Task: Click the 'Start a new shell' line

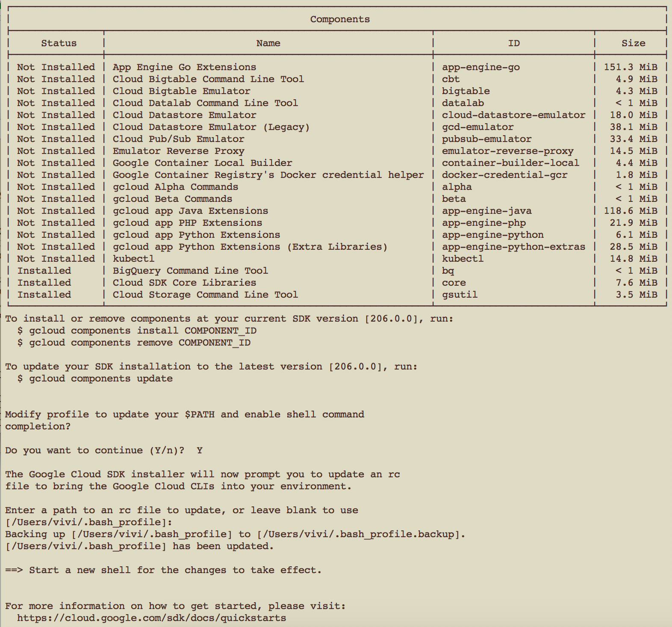Action: pyautogui.click(x=163, y=570)
